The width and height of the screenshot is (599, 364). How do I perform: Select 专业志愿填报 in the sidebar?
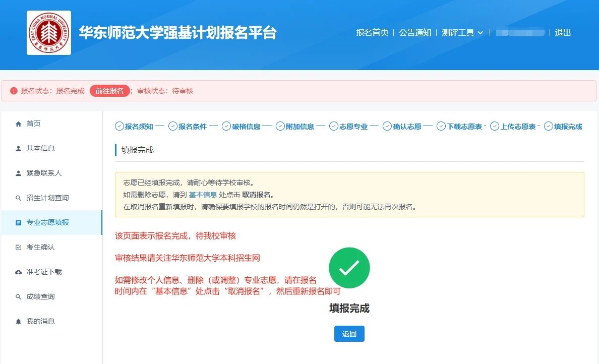pos(48,223)
